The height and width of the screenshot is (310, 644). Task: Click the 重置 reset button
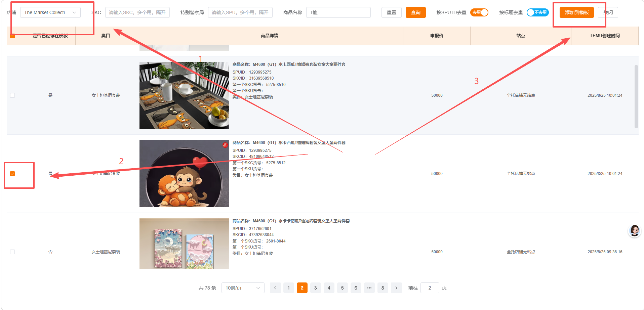click(x=391, y=12)
